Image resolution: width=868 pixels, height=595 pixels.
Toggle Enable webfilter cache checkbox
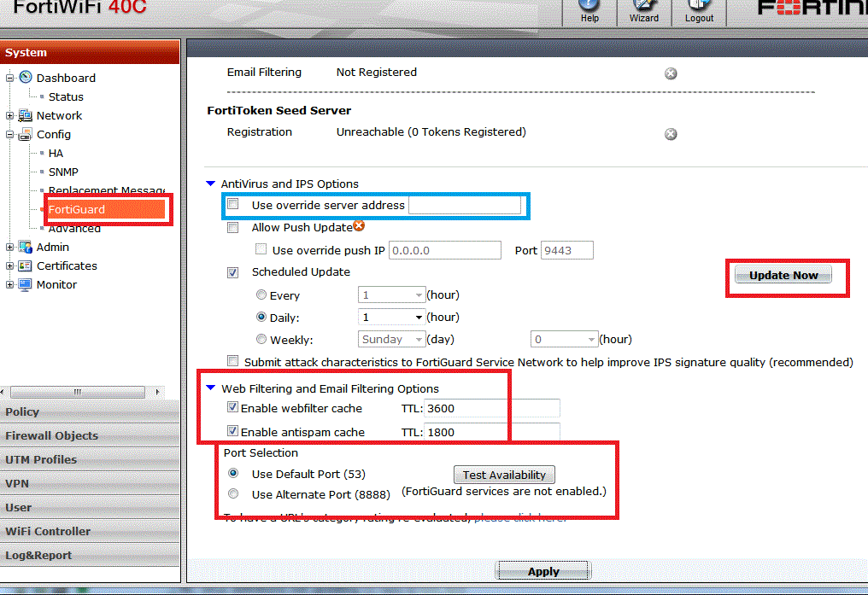(233, 407)
